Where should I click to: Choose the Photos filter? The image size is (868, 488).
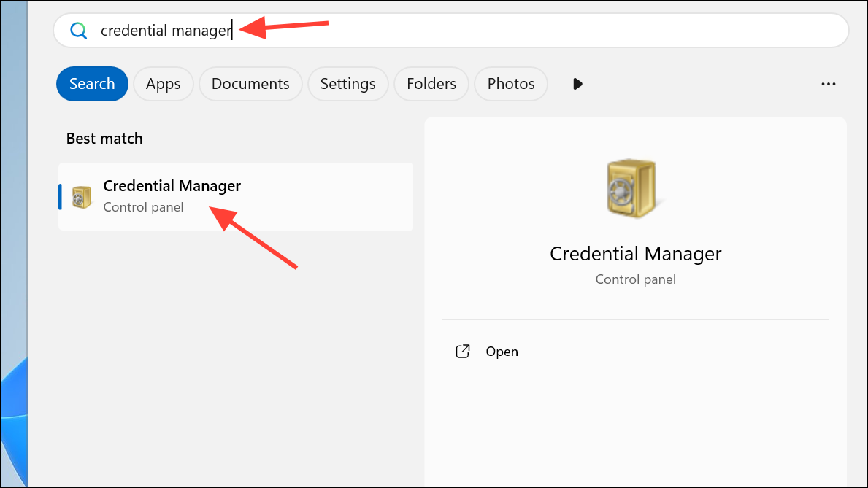(x=511, y=84)
